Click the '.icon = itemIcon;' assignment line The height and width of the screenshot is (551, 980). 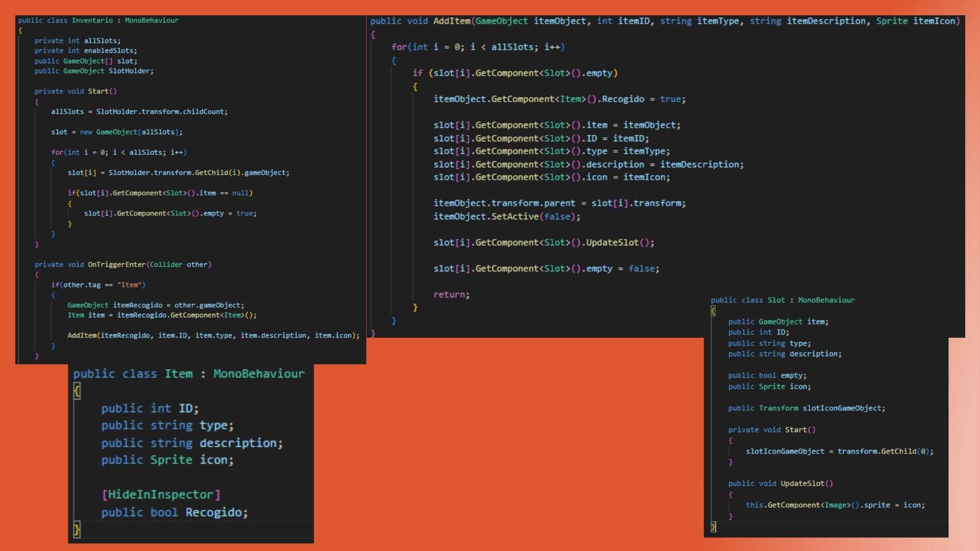[552, 177]
